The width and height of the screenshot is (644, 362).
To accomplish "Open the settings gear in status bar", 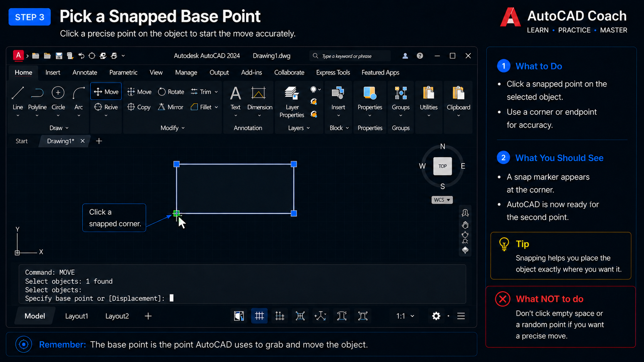I will 436,316.
